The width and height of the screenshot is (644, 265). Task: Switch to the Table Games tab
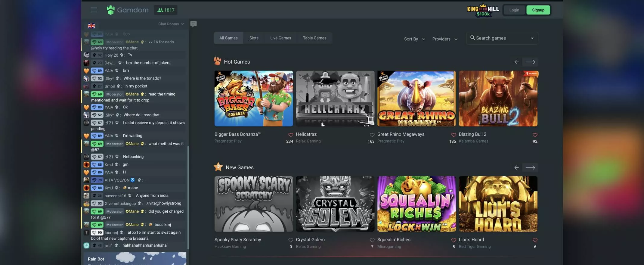(314, 38)
